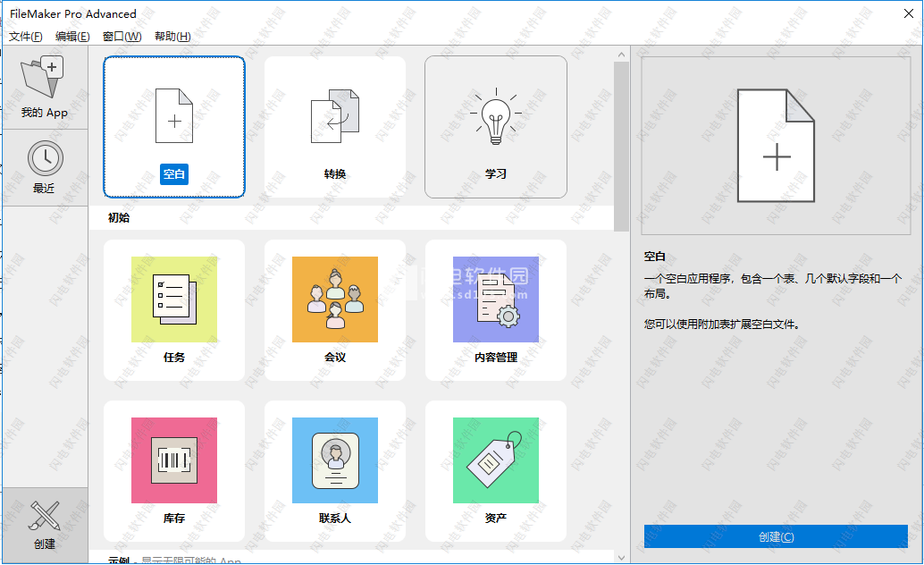Click the scroll up arrow of template list
The width and height of the screenshot is (924, 565).
coord(621,55)
